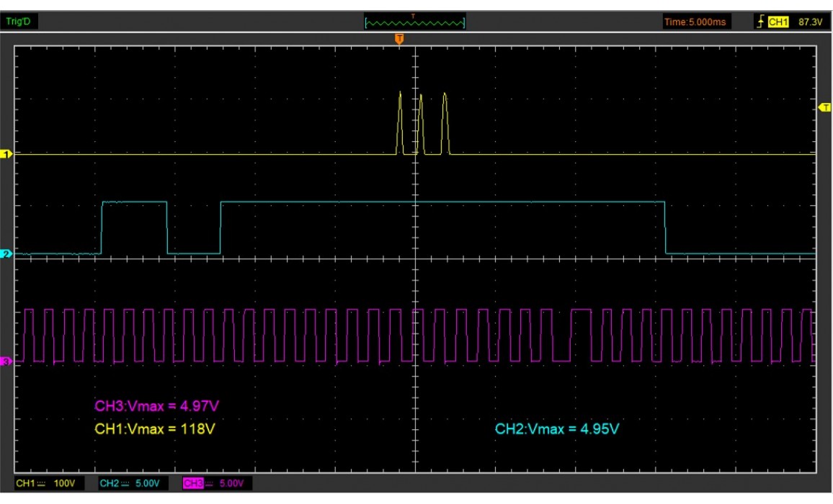Click the 87.3V trigger level value
833x504 pixels.
coord(811,22)
